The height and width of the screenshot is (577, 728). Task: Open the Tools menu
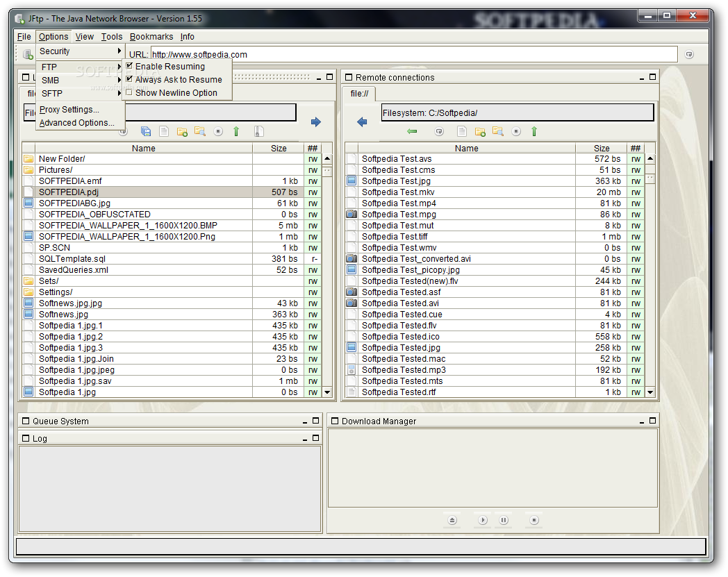point(112,37)
